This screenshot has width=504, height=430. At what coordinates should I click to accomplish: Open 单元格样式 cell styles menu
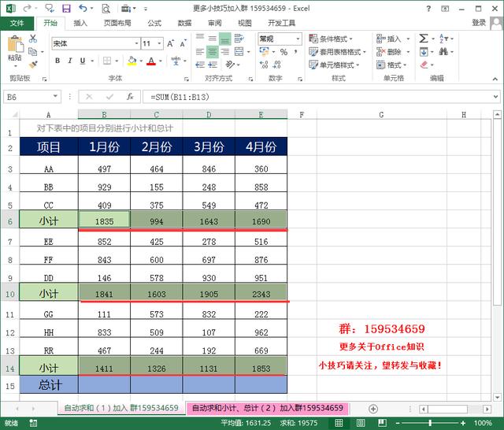[x=334, y=65]
